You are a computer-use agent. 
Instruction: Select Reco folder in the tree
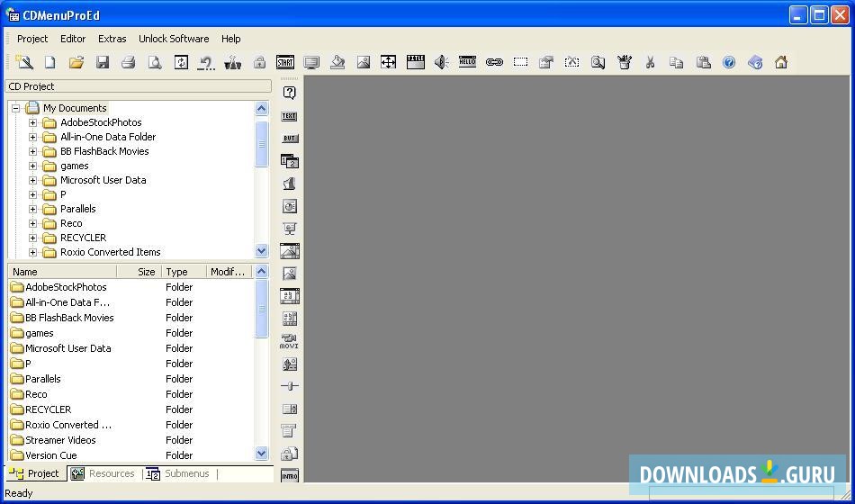(71, 223)
